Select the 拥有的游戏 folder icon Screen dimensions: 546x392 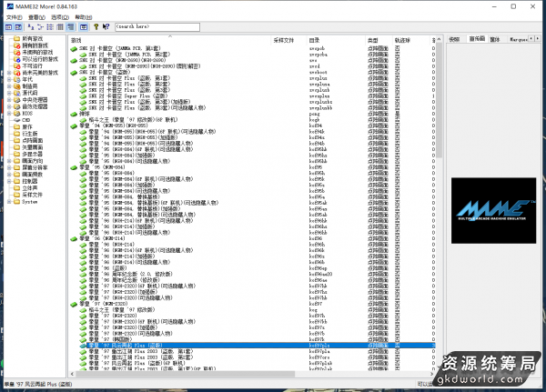point(16,45)
